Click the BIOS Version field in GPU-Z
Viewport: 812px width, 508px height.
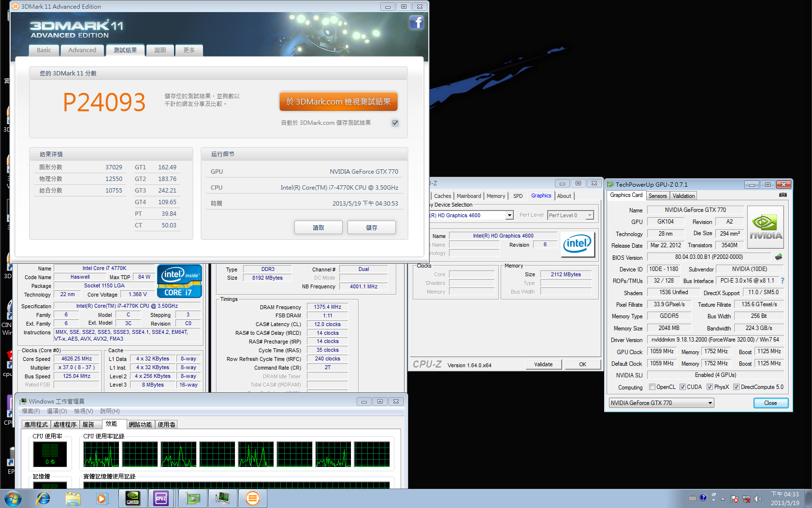(x=709, y=257)
